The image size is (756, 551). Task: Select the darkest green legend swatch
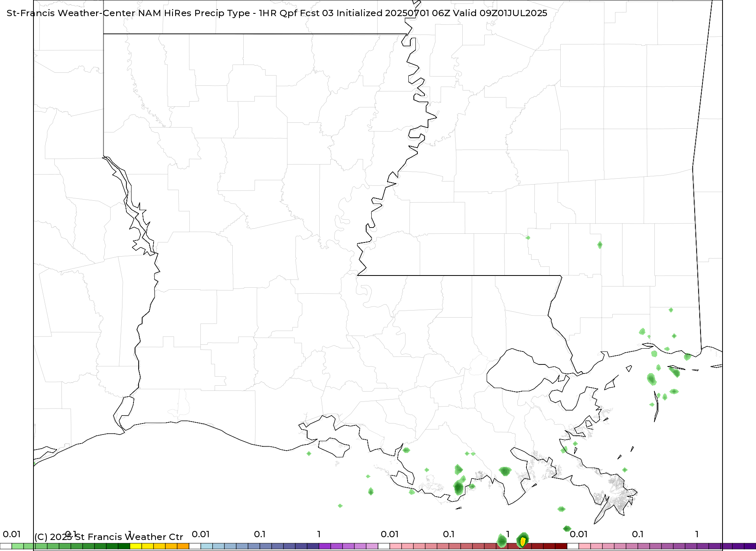[x=124, y=546]
